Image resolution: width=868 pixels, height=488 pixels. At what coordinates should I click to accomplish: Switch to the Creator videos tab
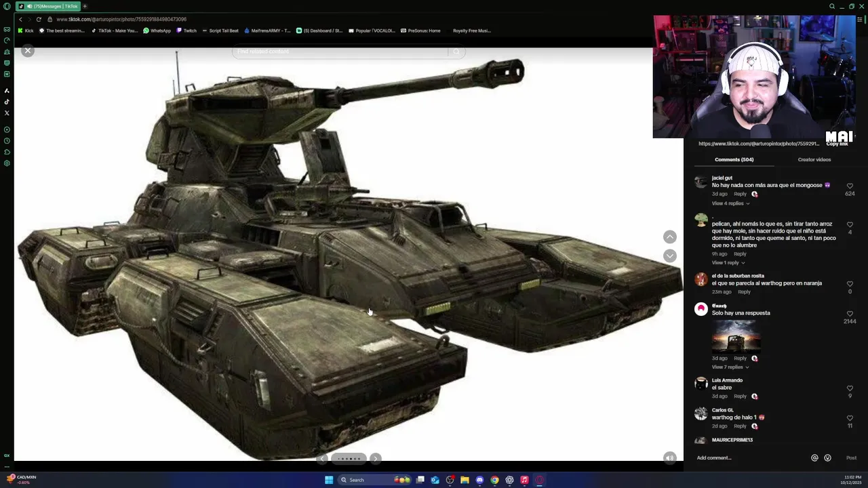tap(814, 159)
